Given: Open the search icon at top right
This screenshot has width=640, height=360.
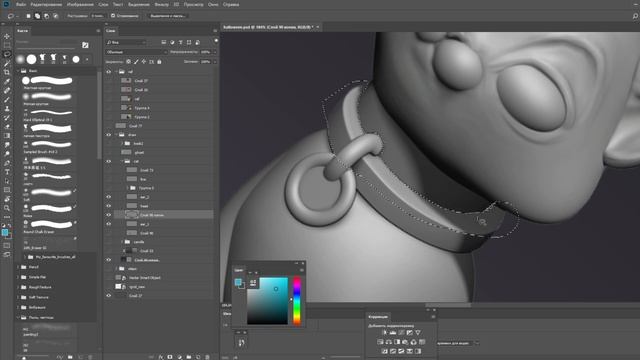Looking at the screenshot, I should pyautogui.click(x=635, y=16).
